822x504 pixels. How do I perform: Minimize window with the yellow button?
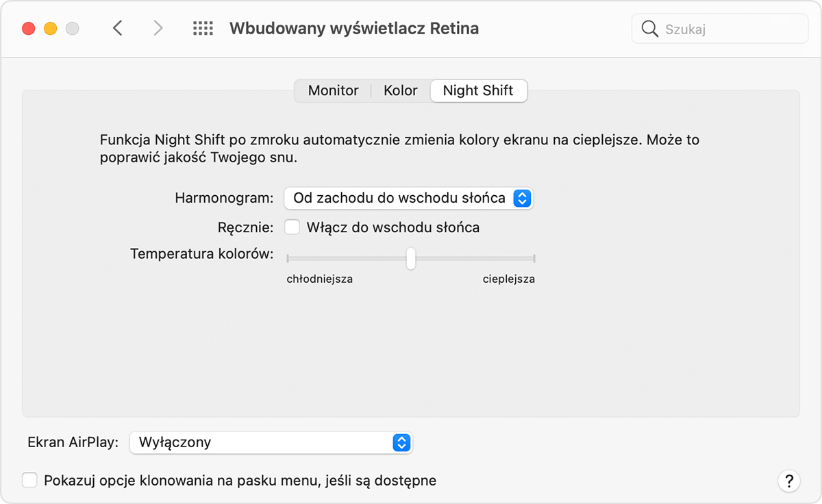50,28
